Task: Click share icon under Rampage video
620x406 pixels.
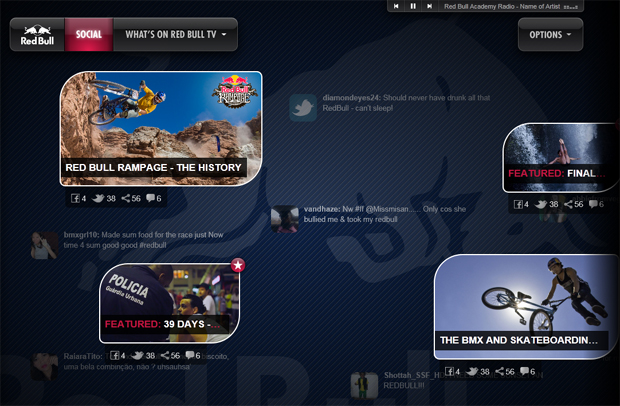Action: point(124,199)
